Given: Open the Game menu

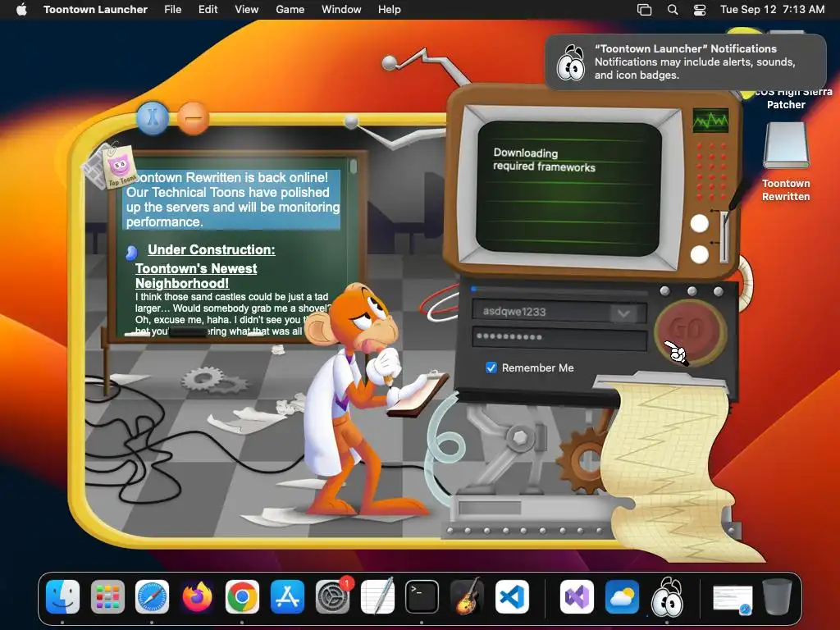Looking at the screenshot, I should coord(290,9).
